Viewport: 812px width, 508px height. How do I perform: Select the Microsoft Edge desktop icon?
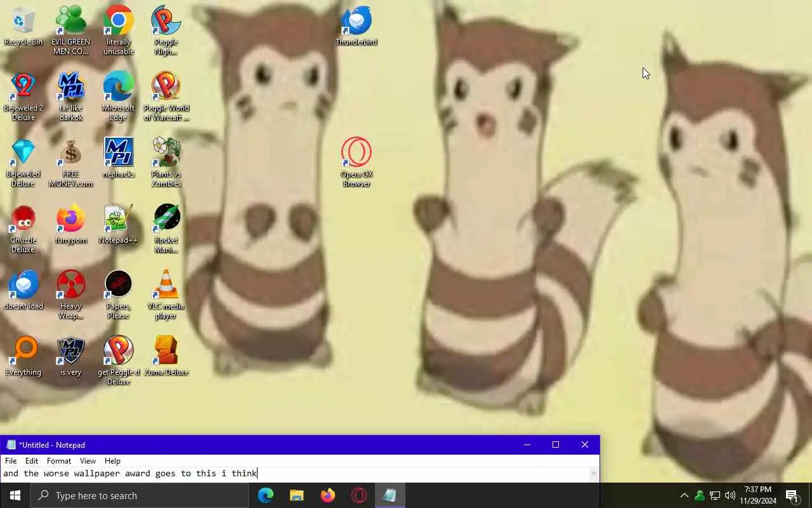click(x=119, y=97)
